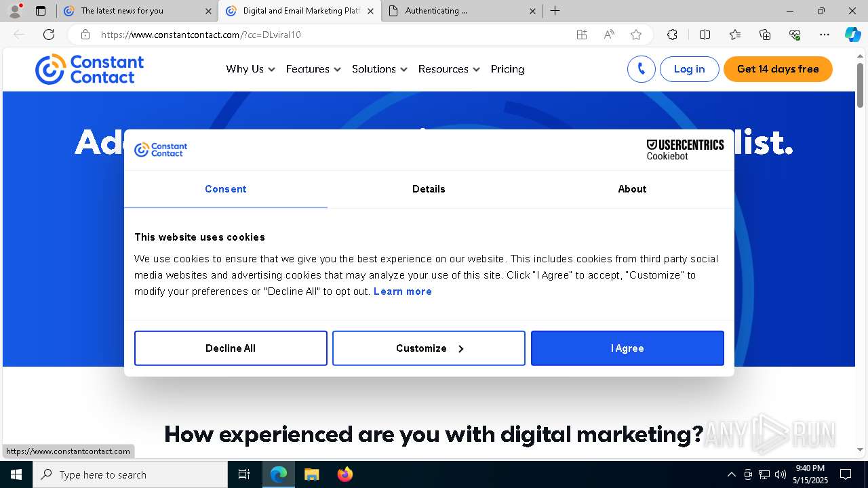Open Favorites list icon
The height and width of the screenshot is (488, 868).
[x=735, y=35]
